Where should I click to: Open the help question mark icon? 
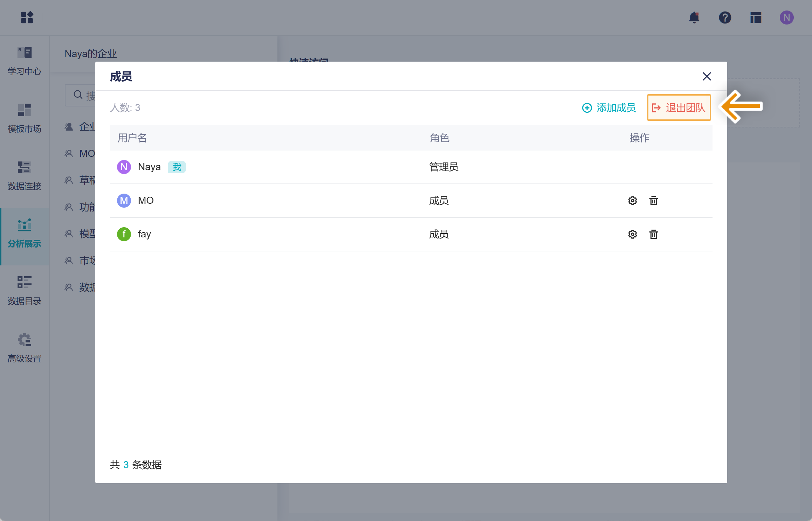725,18
